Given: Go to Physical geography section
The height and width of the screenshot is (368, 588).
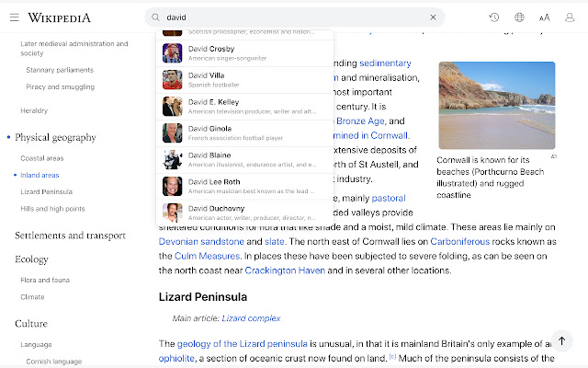Looking at the screenshot, I should pos(55,137).
